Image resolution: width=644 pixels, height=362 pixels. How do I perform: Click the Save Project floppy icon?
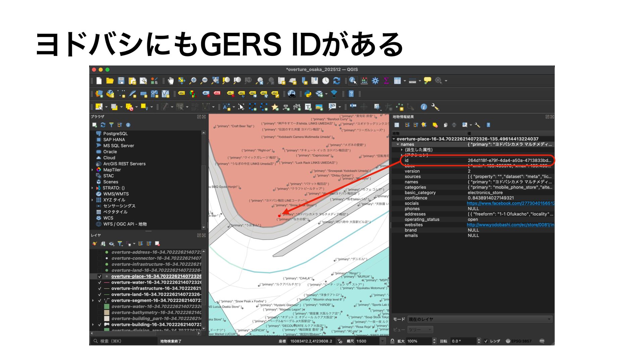(x=121, y=81)
